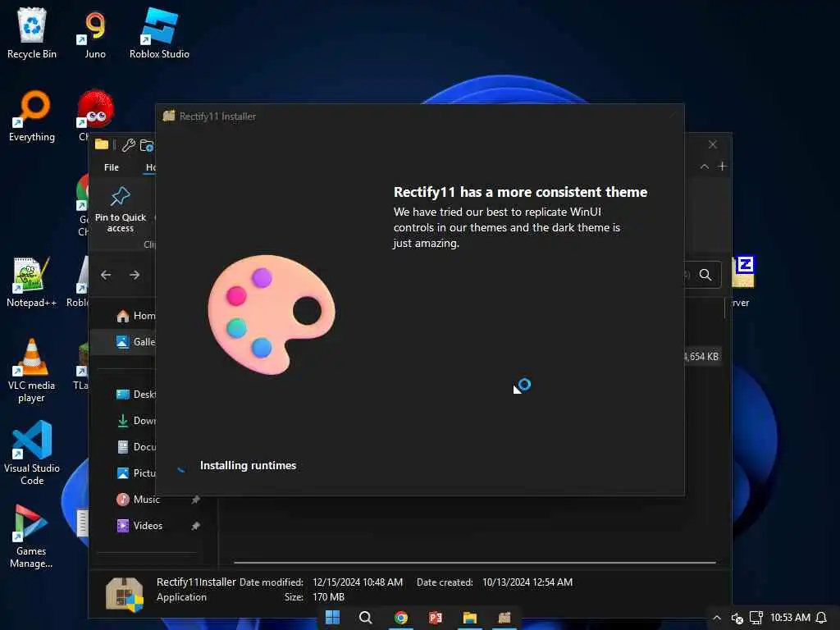The height and width of the screenshot is (630, 840).
Task: Switch to the Home ribbon tab
Action: 151,167
